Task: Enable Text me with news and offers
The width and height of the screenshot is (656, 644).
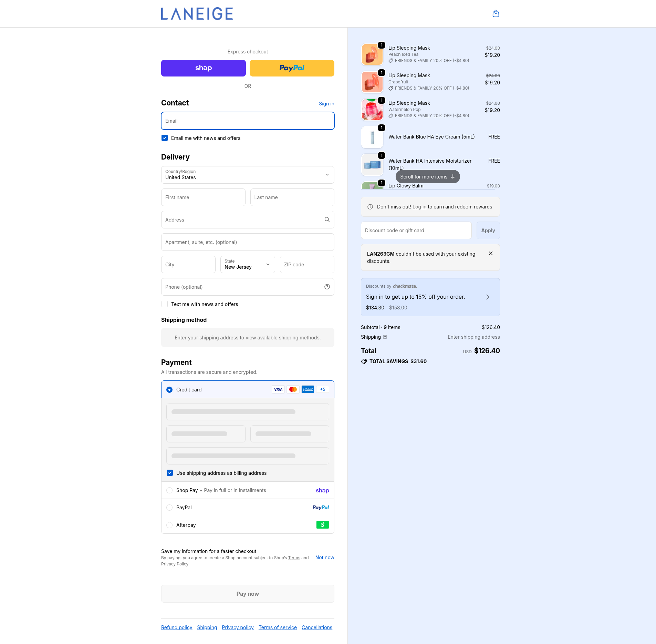Action: pyautogui.click(x=165, y=304)
